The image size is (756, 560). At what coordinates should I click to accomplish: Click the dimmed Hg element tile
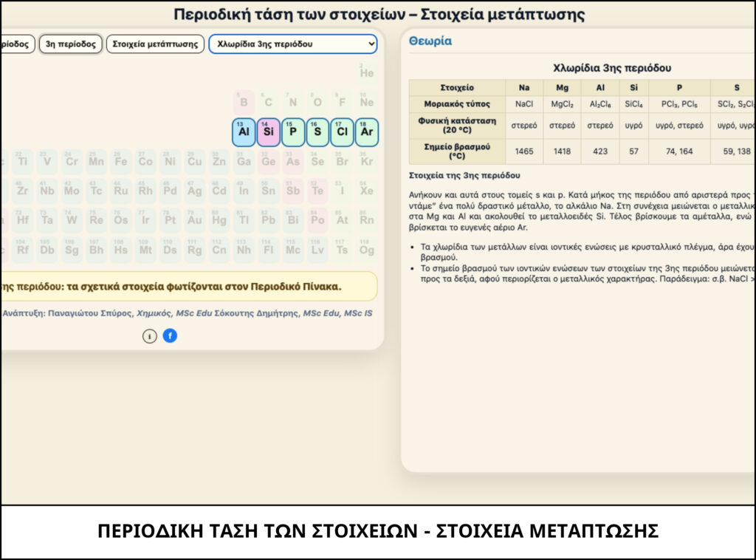coord(219,220)
